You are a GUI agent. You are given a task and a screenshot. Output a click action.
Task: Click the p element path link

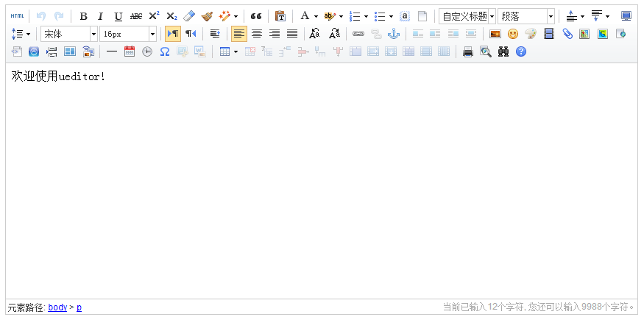[79, 307]
